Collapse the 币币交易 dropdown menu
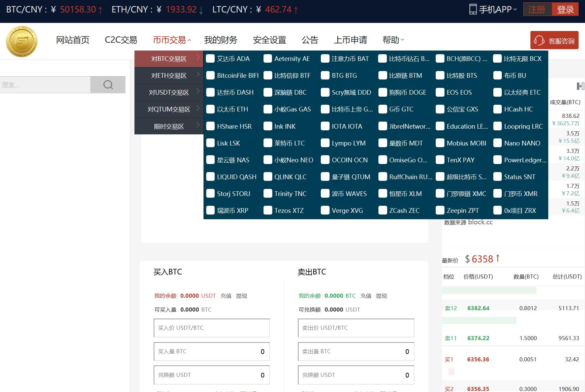Viewport: 585px width, 392px height. [x=172, y=40]
